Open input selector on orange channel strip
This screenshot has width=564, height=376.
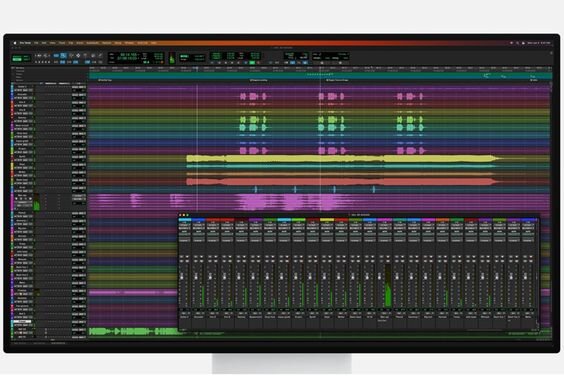(x=442, y=225)
